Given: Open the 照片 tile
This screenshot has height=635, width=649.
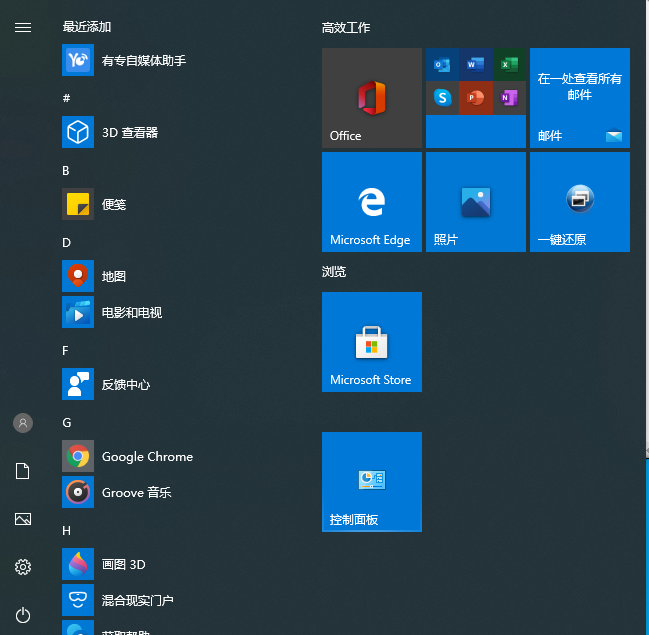Looking at the screenshot, I should coord(475,202).
